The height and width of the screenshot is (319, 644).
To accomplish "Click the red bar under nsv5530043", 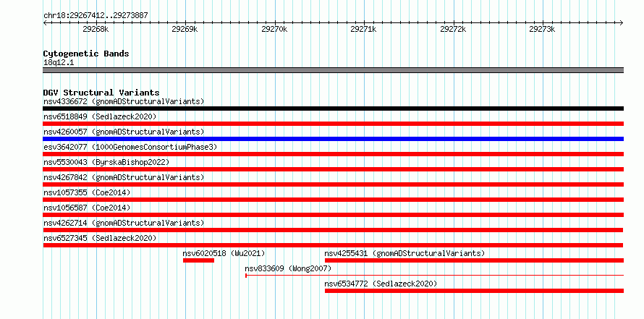I will [x=334, y=169].
